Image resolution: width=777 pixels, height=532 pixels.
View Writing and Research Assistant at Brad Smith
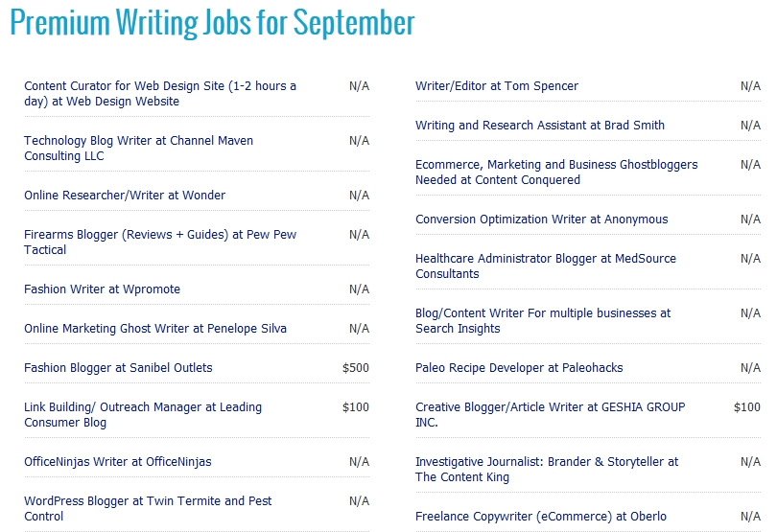pyautogui.click(x=540, y=126)
